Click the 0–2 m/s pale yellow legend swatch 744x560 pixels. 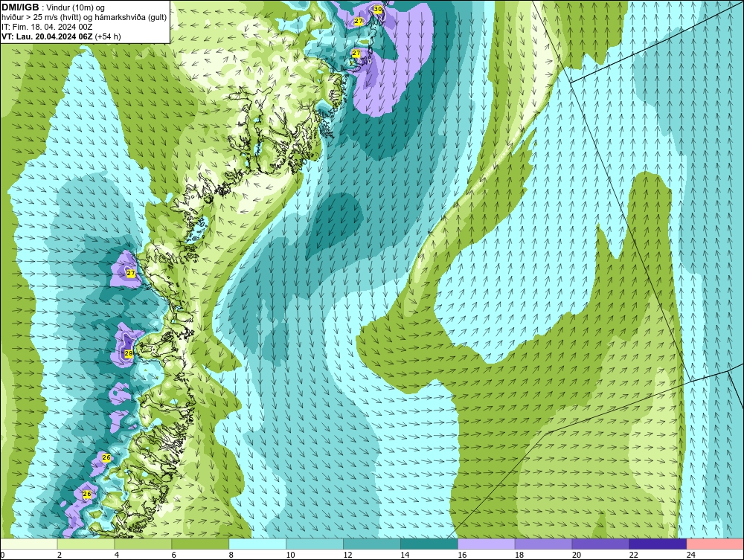coord(28,544)
